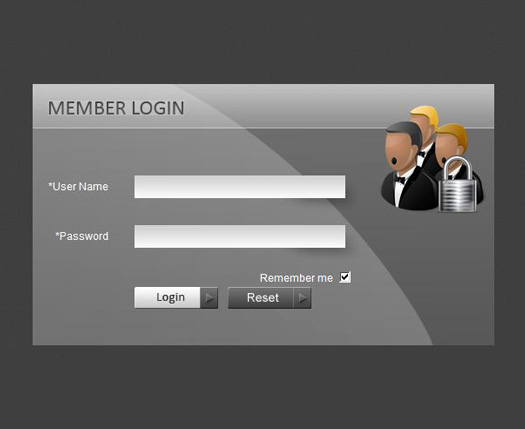Image resolution: width=525 pixels, height=429 pixels.
Task: Click the dark background outside the login panel
Action: pos(262,42)
